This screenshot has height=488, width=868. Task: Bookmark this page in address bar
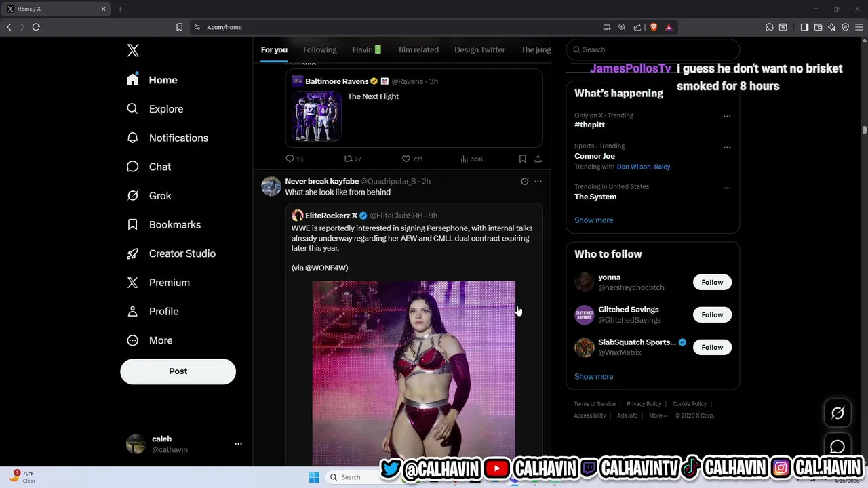(179, 27)
